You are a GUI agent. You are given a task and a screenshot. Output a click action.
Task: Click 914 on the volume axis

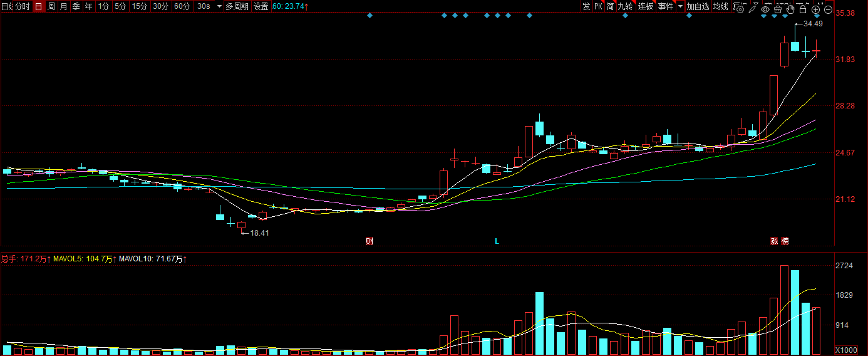coord(842,325)
